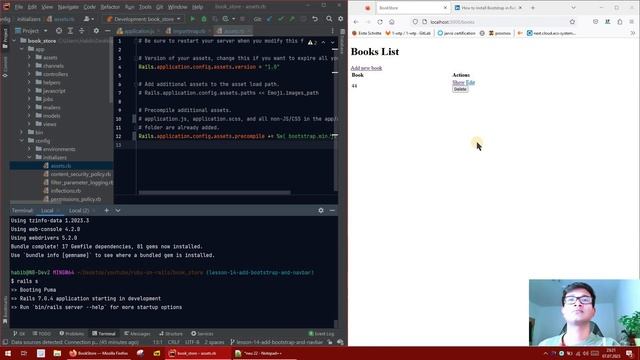
Task: Click Collapse All icon in Project panel
Action: click(x=82, y=31)
